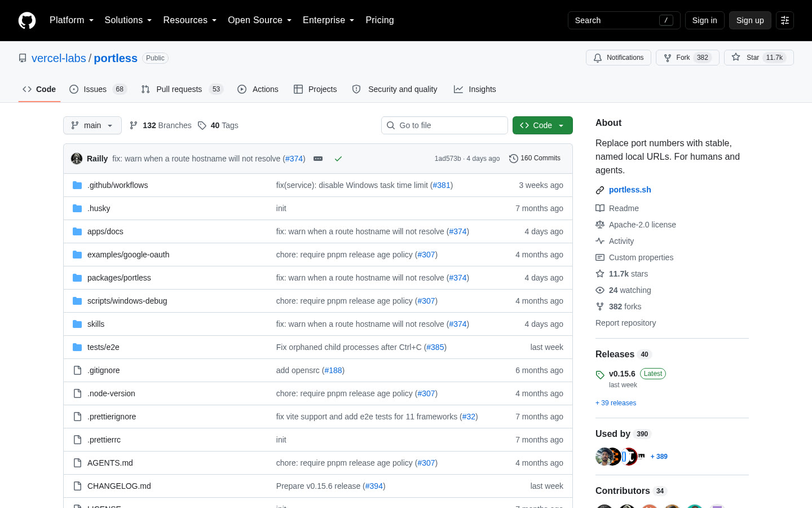Focus the header Search field
Image resolution: width=812 pixels, height=508 pixels.
click(624, 20)
